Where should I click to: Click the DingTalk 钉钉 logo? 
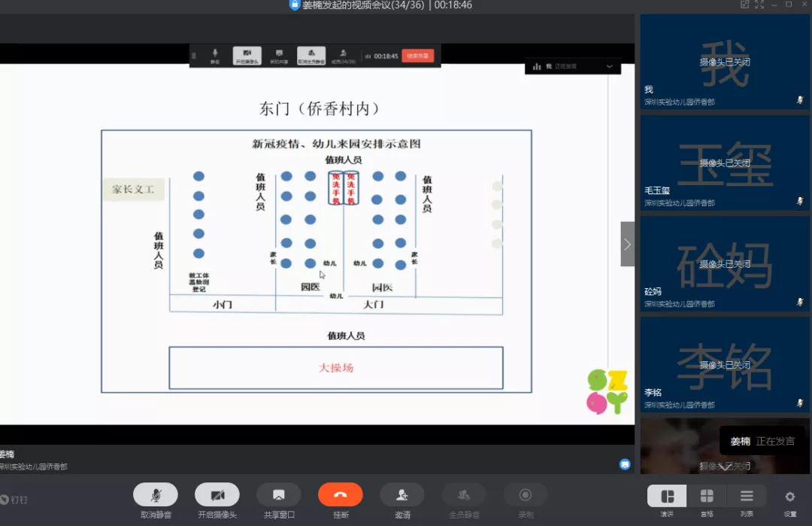[14, 500]
